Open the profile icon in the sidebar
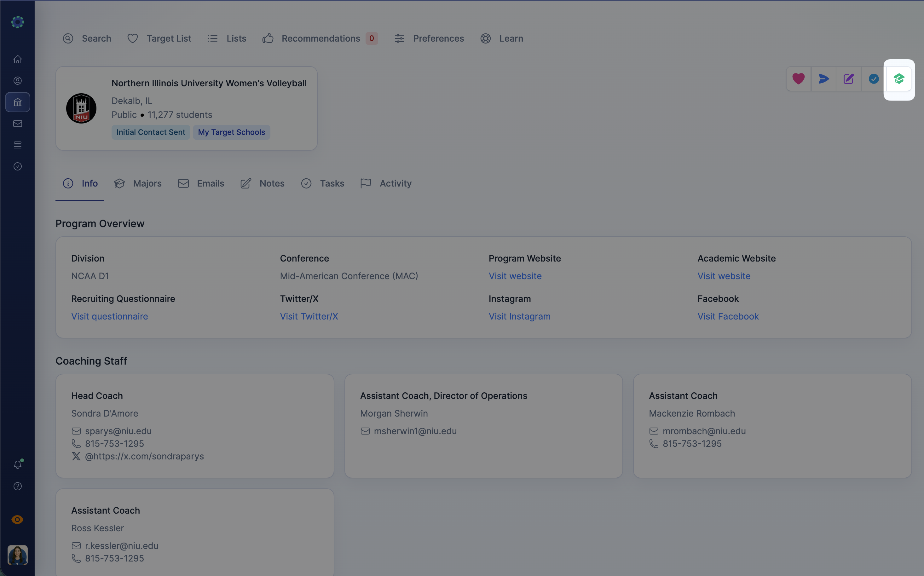This screenshot has width=924, height=576. point(18,81)
